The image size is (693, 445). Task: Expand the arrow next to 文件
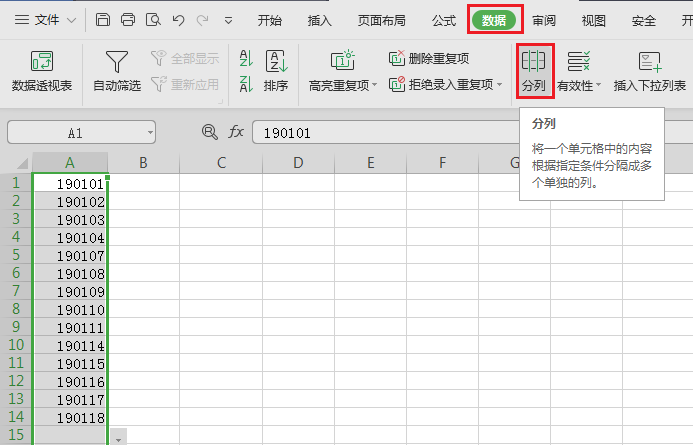coord(71,20)
